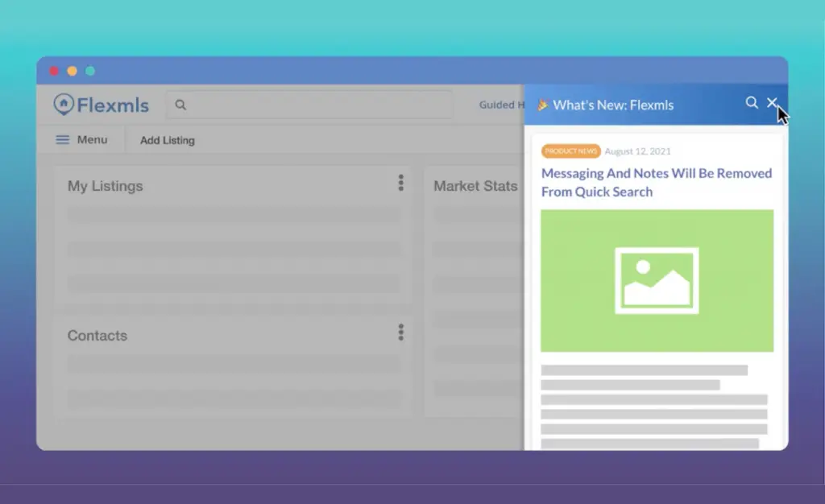The height and width of the screenshot is (504, 825).
Task: Open the hamburger menu icon
Action: [x=62, y=140]
